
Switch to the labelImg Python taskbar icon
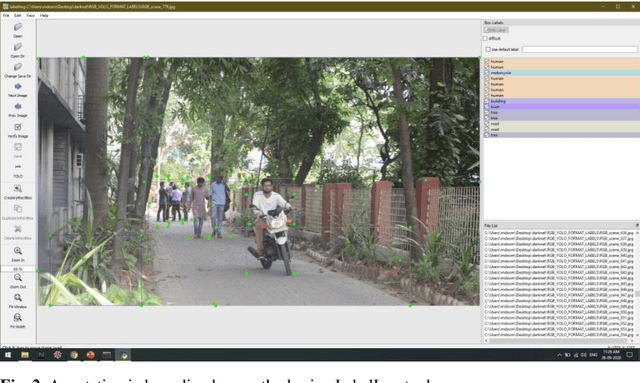click(124, 355)
